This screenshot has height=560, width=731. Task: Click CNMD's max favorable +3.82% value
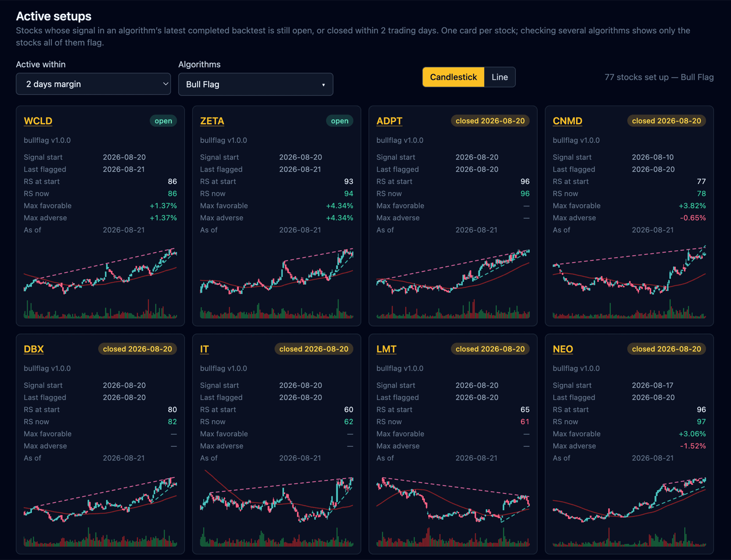[x=692, y=206]
